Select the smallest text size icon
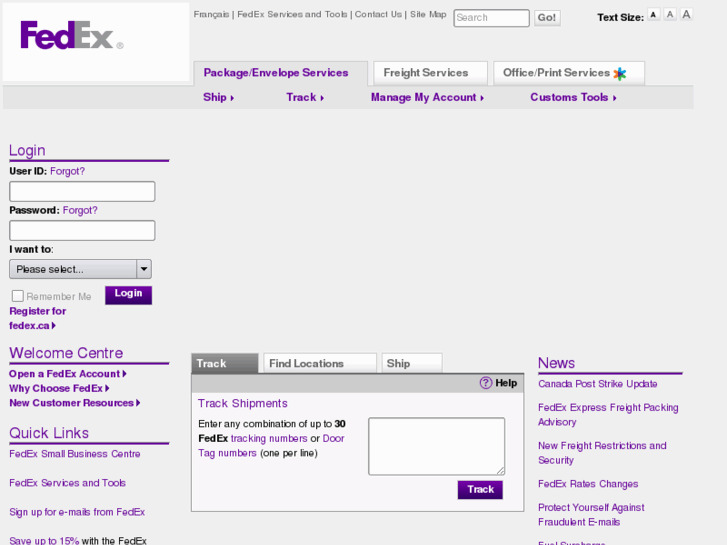The image size is (727, 545). point(653,15)
